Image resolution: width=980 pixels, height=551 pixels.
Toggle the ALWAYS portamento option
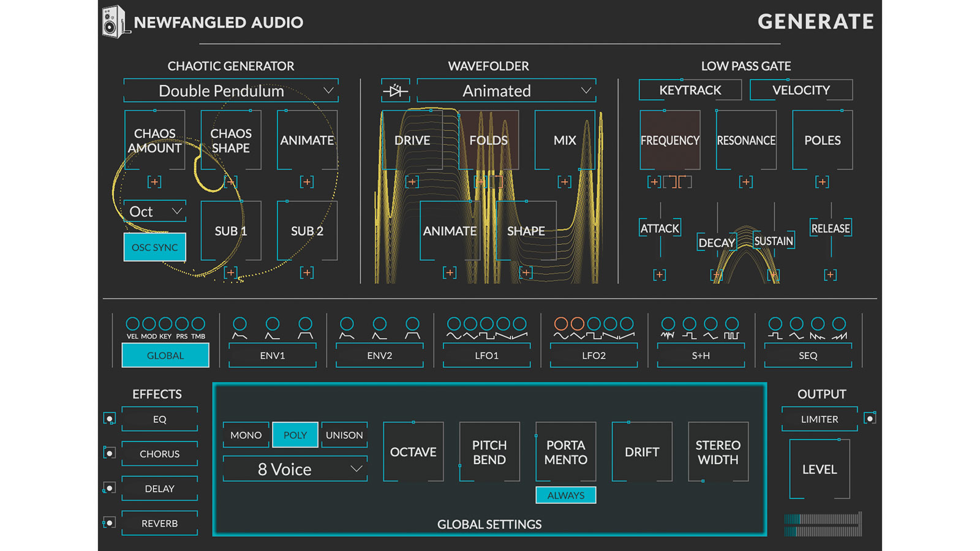pos(566,495)
